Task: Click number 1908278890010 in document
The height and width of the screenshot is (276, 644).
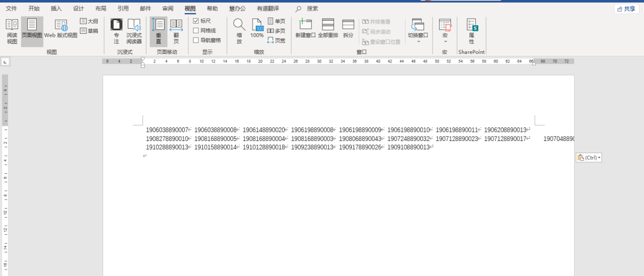Action: pos(167,139)
